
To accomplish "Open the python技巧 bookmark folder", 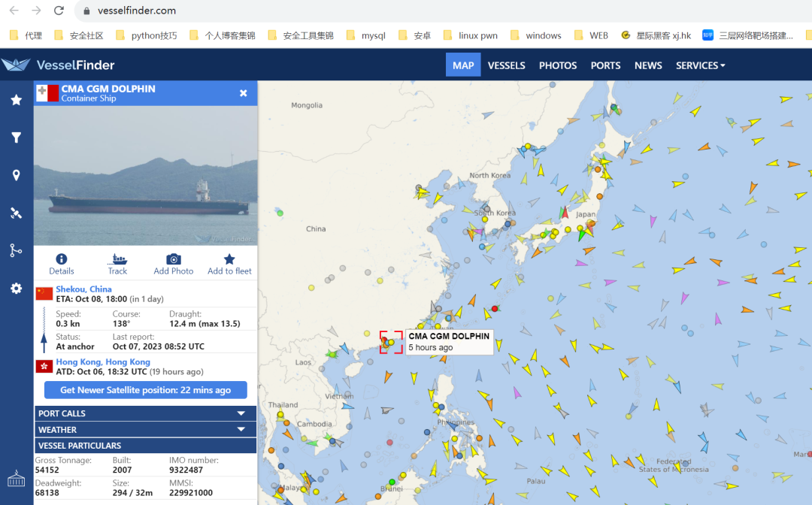I will [147, 35].
